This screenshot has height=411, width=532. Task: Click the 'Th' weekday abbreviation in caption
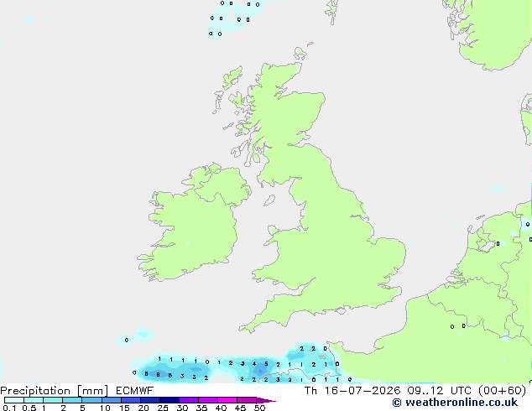click(310, 391)
